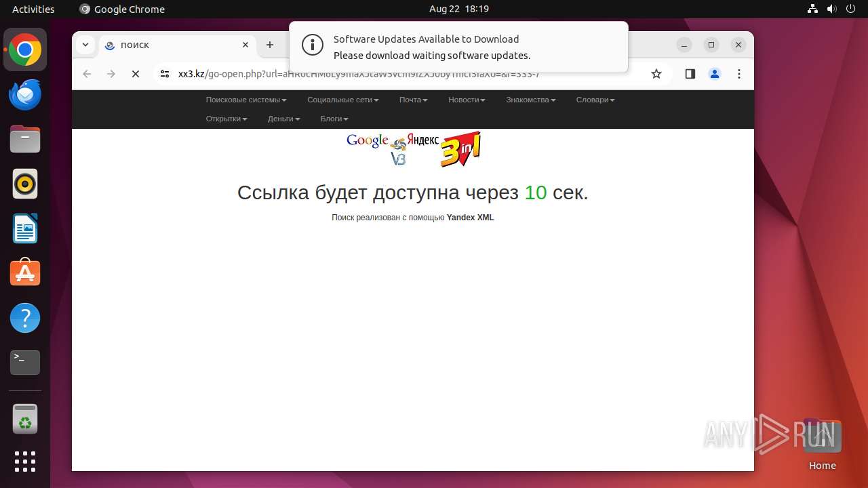This screenshot has height=488, width=868.
Task: Open Activities overview
Action: (33, 9)
